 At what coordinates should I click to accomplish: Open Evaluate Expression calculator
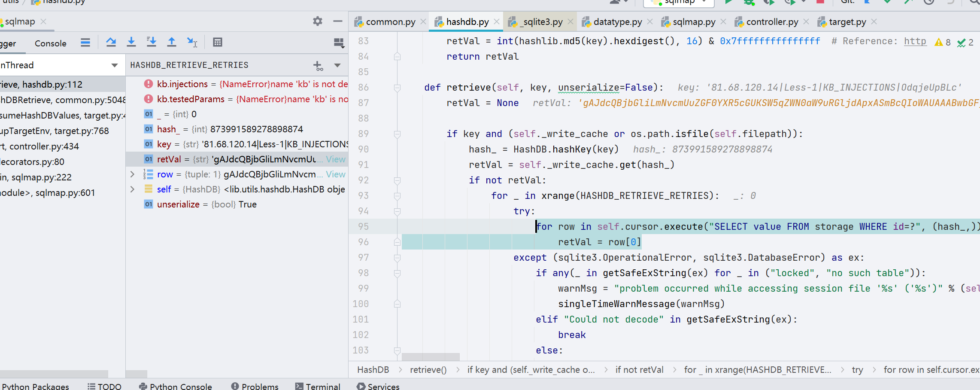click(218, 42)
